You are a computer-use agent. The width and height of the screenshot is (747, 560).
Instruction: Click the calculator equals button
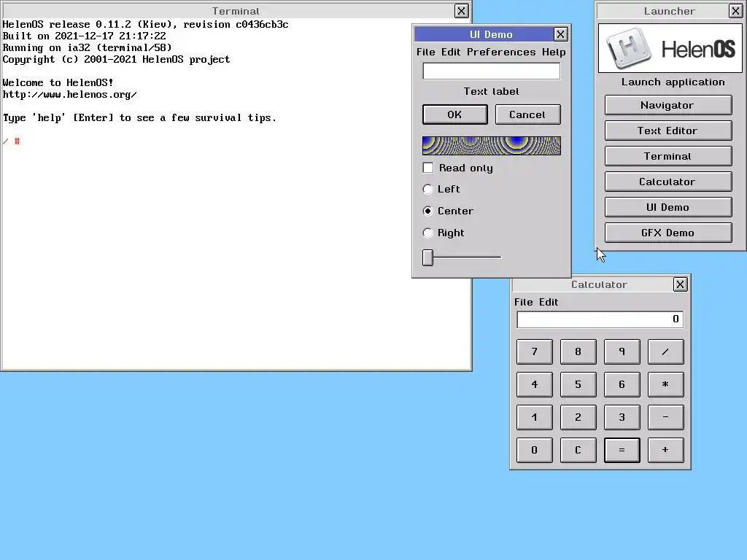coord(622,450)
